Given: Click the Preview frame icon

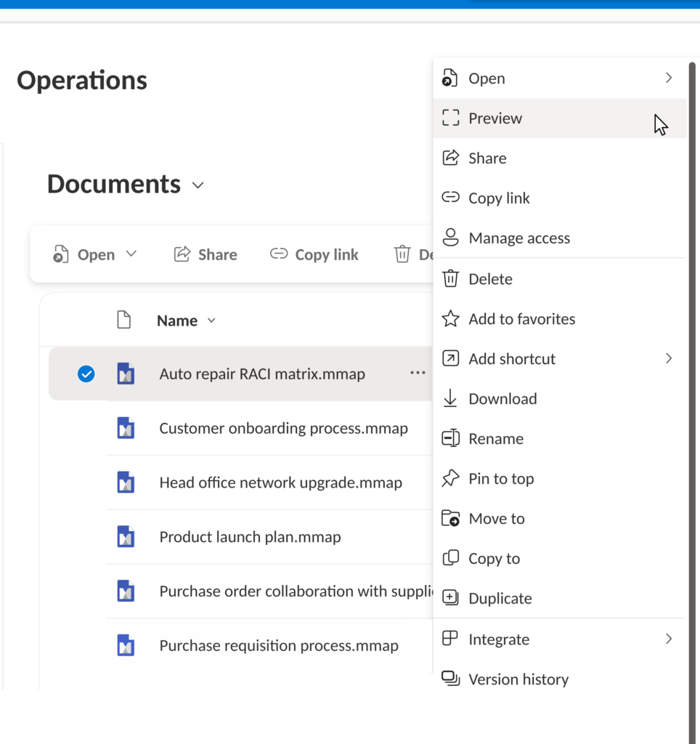Looking at the screenshot, I should (450, 118).
